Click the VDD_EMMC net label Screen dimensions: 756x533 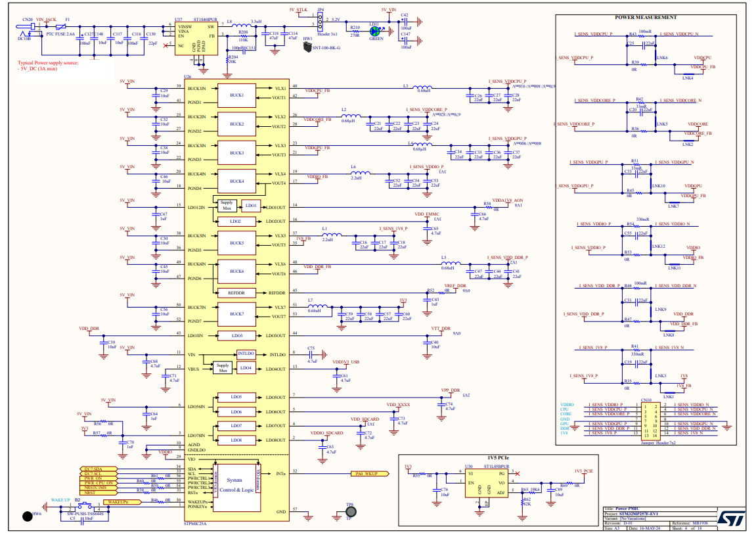pyautogui.click(x=427, y=214)
